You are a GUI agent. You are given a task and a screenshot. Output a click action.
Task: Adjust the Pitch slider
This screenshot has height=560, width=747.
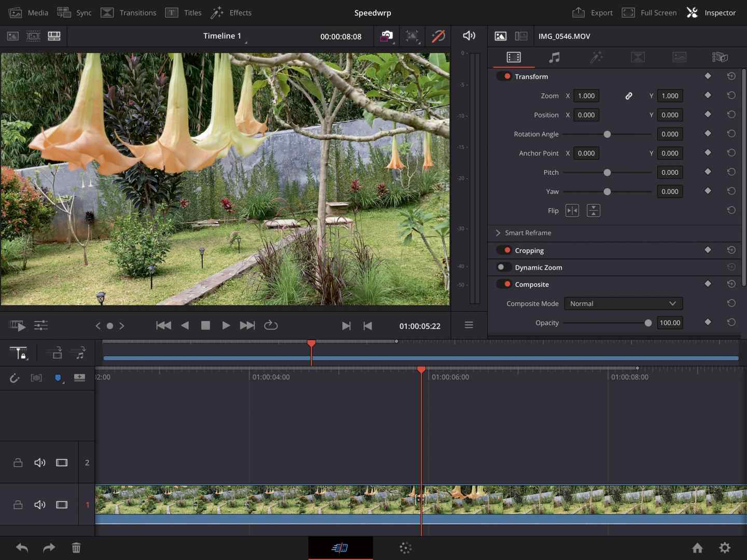tap(607, 172)
